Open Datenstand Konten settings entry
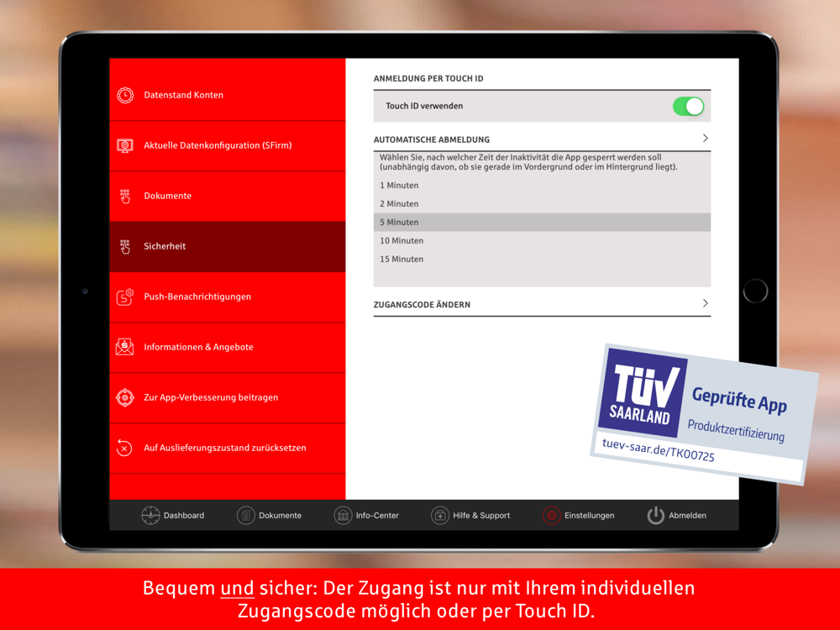This screenshot has height=630, width=840. pyautogui.click(x=228, y=96)
